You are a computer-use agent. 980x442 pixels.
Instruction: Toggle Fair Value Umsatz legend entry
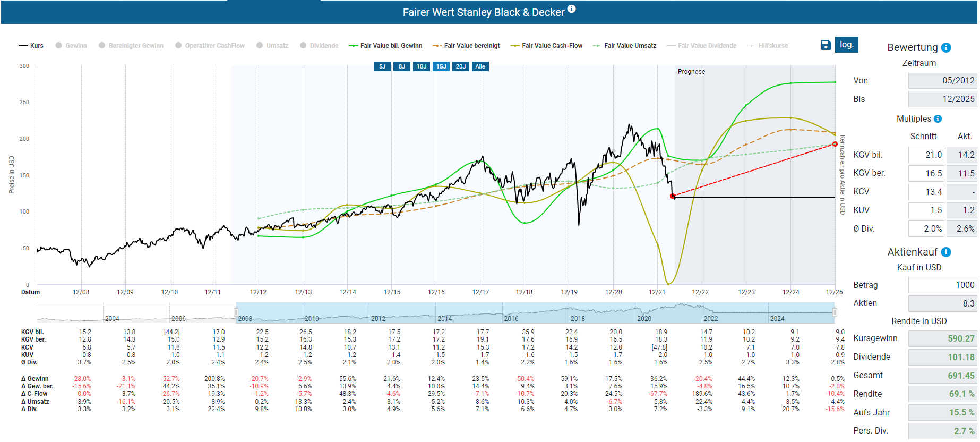click(x=624, y=46)
